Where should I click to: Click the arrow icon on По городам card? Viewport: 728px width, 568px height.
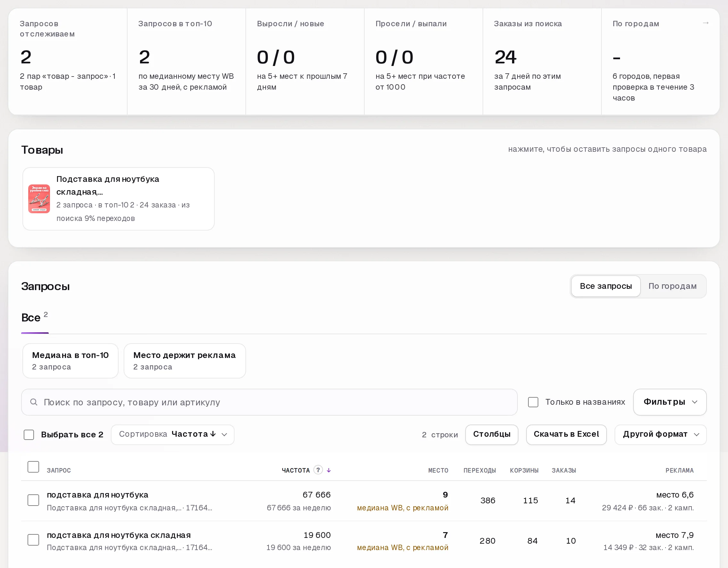(705, 23)
